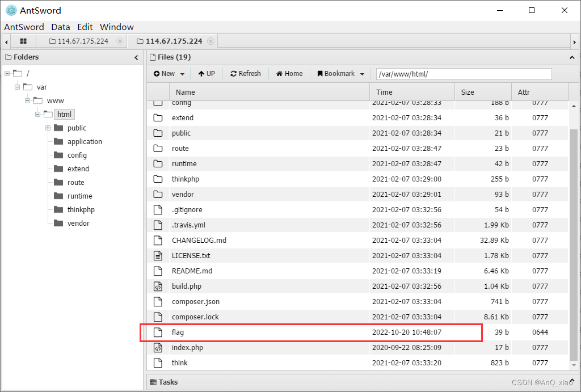Open the Window menu
The width and height of the screenshot is (581, 392).
click(x=117, y=27)
